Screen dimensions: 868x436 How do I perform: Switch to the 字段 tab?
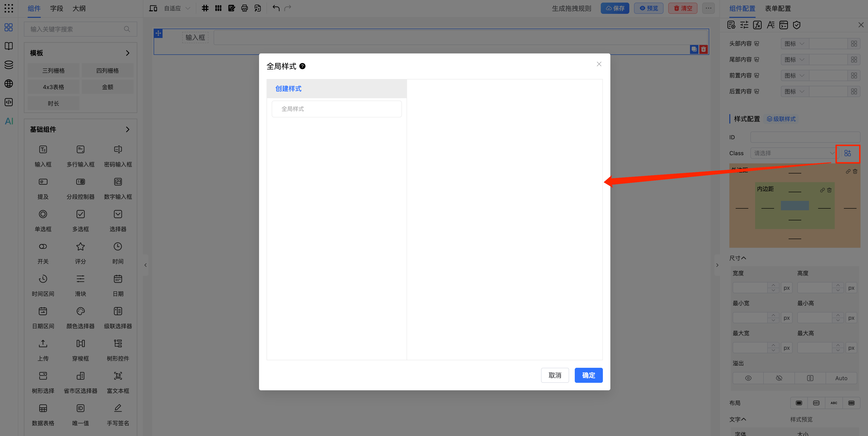coord(57,8)
